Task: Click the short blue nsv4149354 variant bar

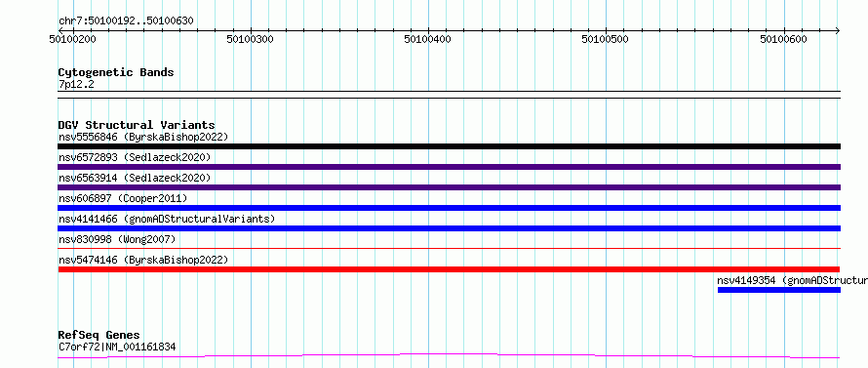Action: pos(779,290)
